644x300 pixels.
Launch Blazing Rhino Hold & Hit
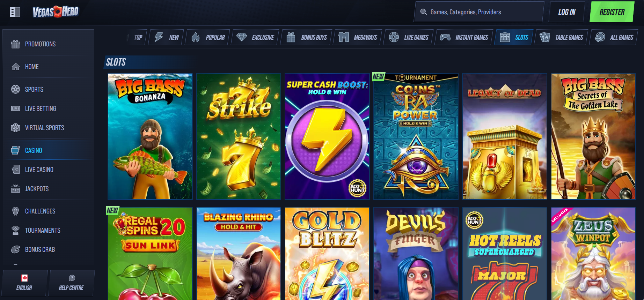point(239,254)
